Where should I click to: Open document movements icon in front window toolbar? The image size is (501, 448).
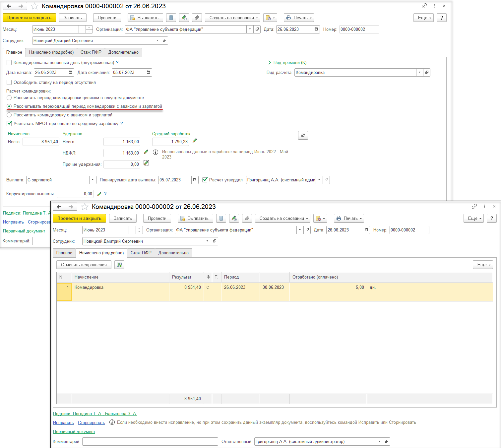221,218
